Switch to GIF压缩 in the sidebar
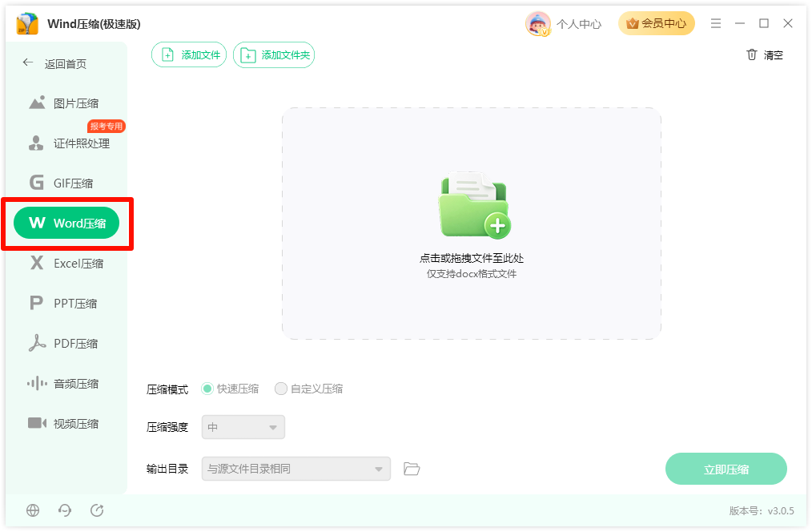812x532 pixels. coord(66,183)
